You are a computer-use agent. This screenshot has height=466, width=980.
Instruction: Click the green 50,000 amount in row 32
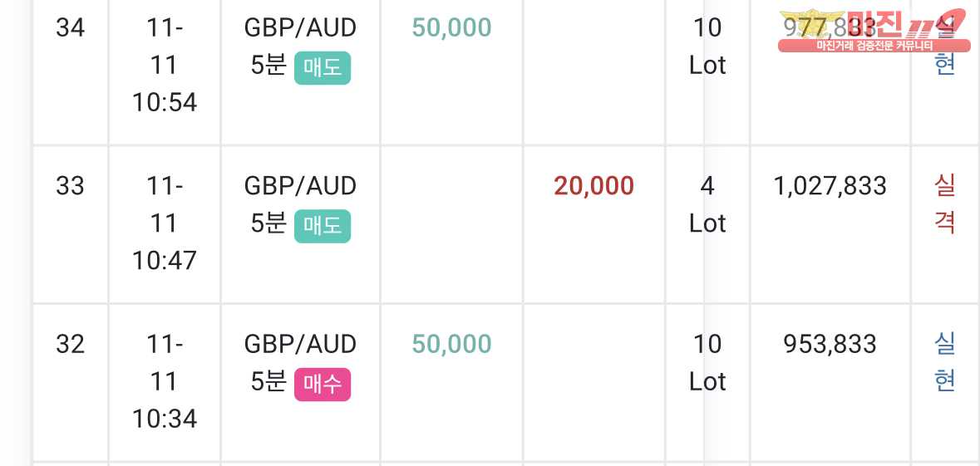click(x=452, y=344)
